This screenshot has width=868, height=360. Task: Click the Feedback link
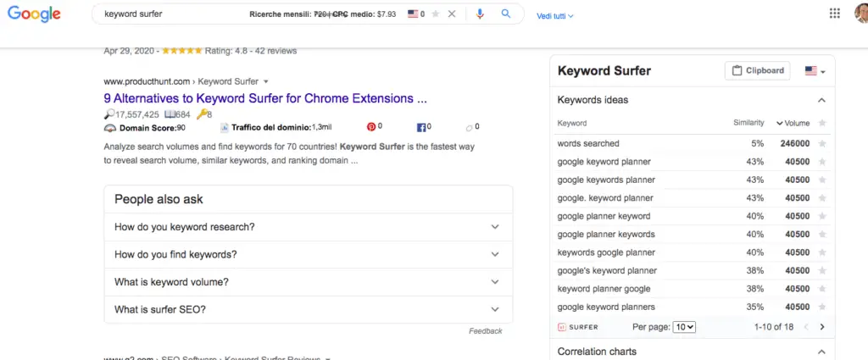[486, 331]
